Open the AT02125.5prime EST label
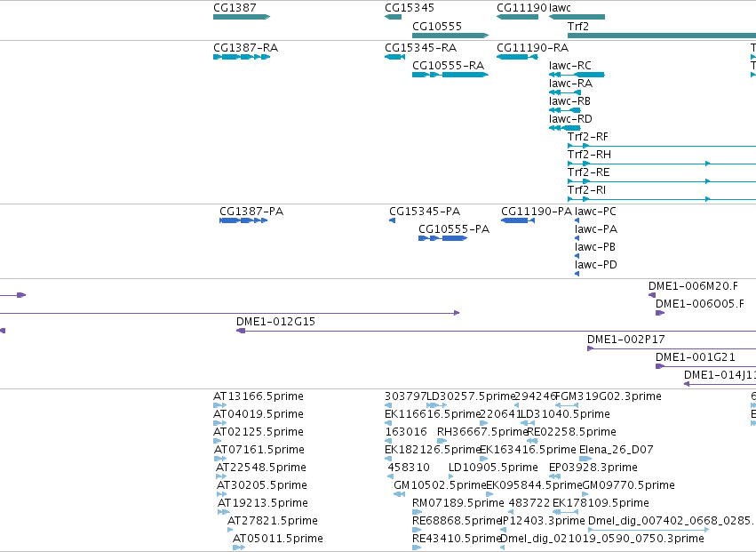The width and height of the screenshot is (756, 552). pyautogui.click(x=259, y=432)
